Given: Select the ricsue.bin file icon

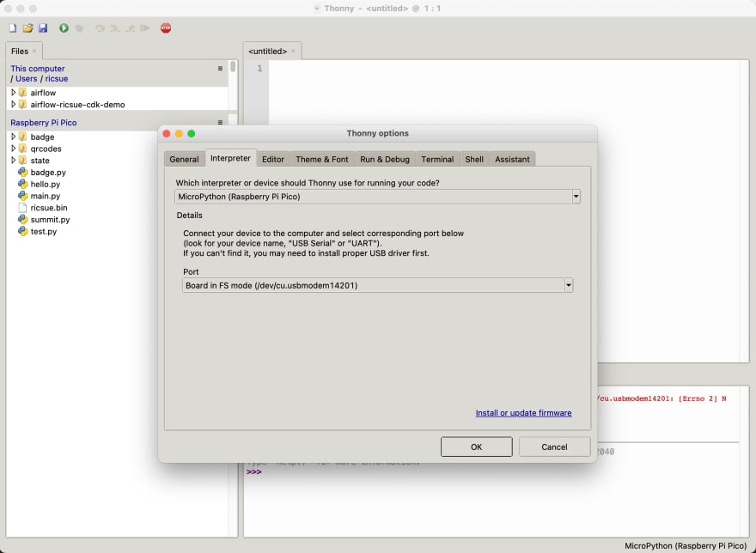Looking at the screenshot, I should click(x=22, y=208).
